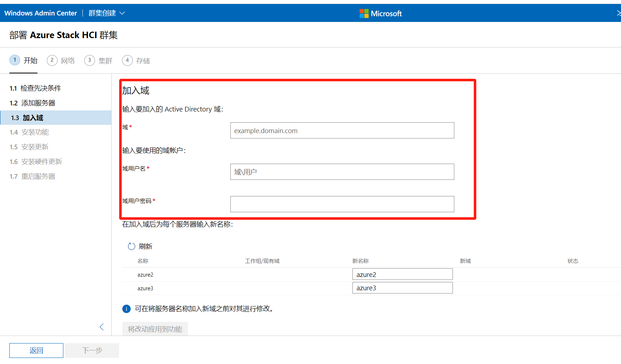
Task: Click the 下一步 button
Action: [x=92, y=350]
